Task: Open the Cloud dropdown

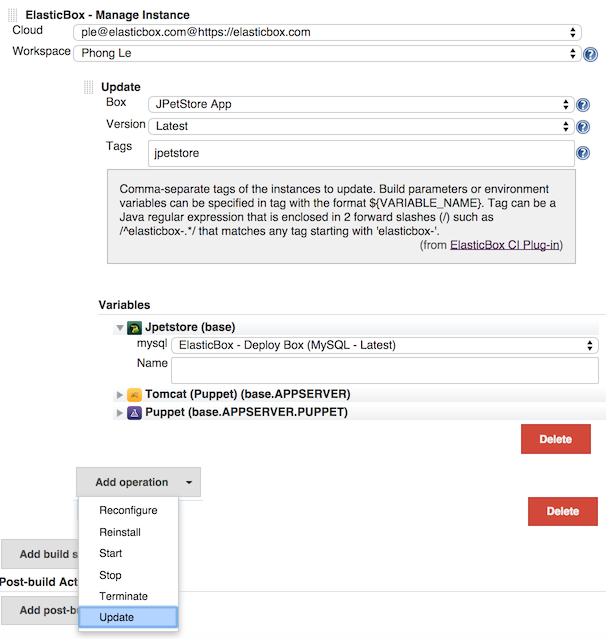Action: tap(327, 32)
